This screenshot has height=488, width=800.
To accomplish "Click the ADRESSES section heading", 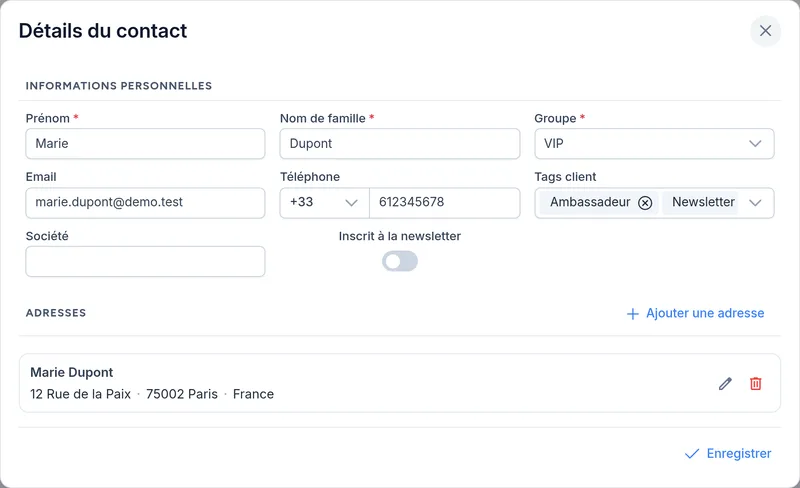I will point(56,313).
